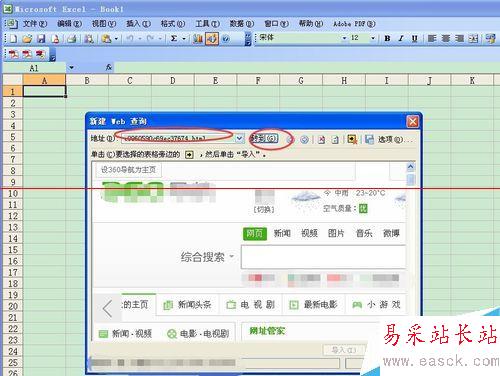Click 新闻头条 navigation tab
Screen dimensions: 500x376
(187, 304)
